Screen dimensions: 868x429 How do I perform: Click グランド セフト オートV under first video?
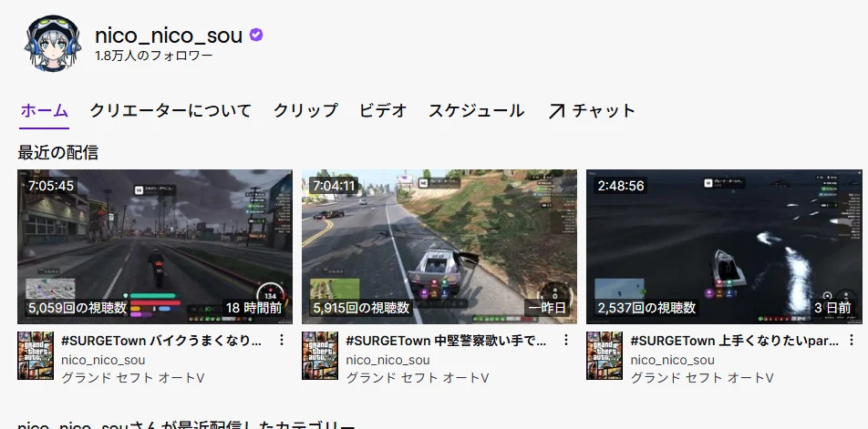tap(133, 378)
